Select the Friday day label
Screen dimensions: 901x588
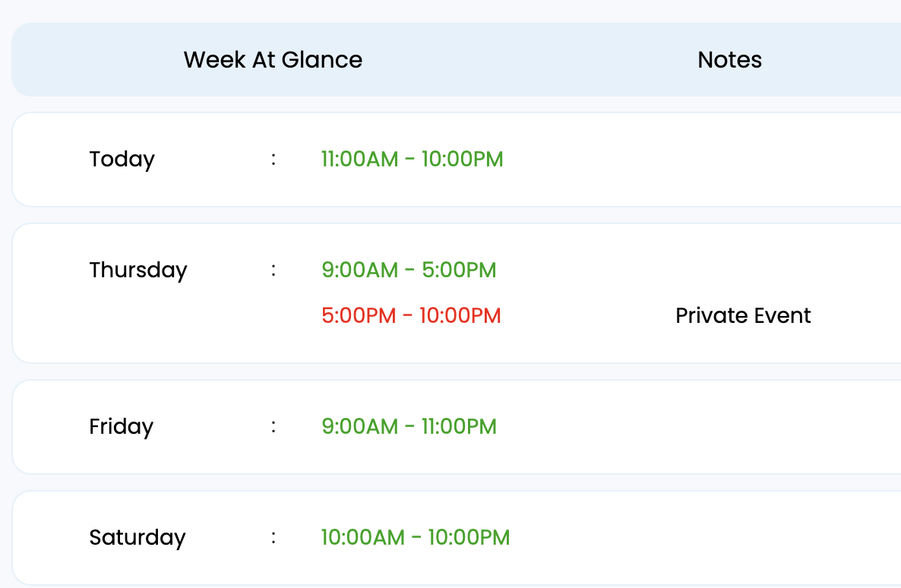(x=121, y=426)
